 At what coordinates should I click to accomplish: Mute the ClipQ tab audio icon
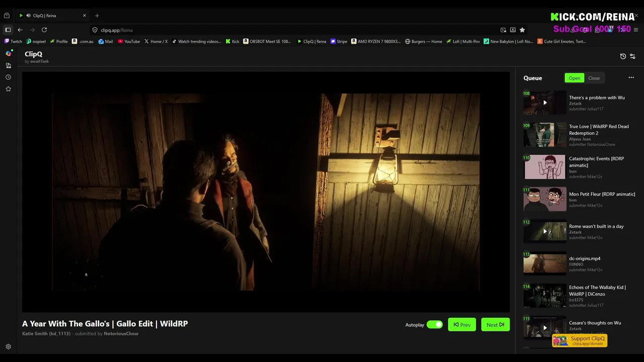28,16
